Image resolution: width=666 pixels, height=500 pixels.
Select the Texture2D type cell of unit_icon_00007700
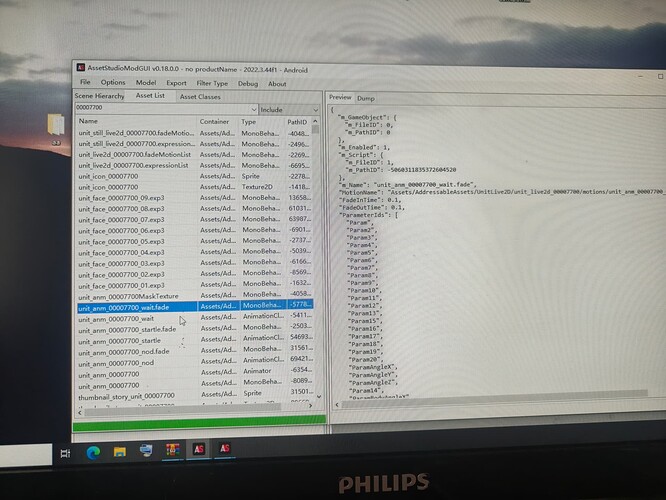coord(257,186)
